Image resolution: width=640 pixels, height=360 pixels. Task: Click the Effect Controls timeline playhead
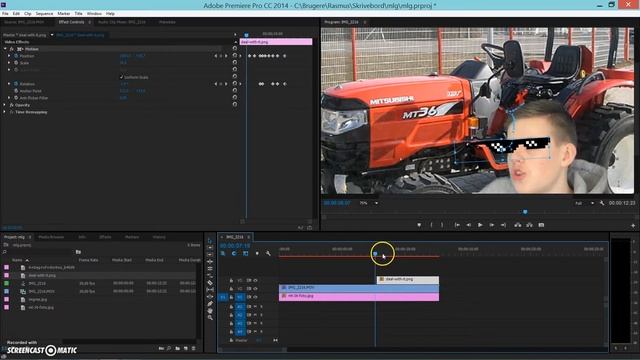[x=246, y=35]
